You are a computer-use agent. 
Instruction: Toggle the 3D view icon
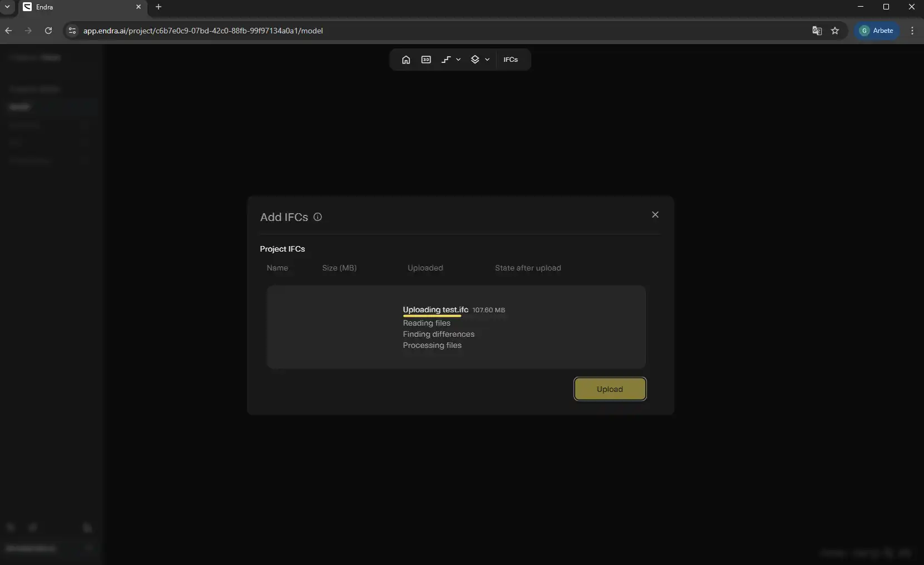point(426,60)
